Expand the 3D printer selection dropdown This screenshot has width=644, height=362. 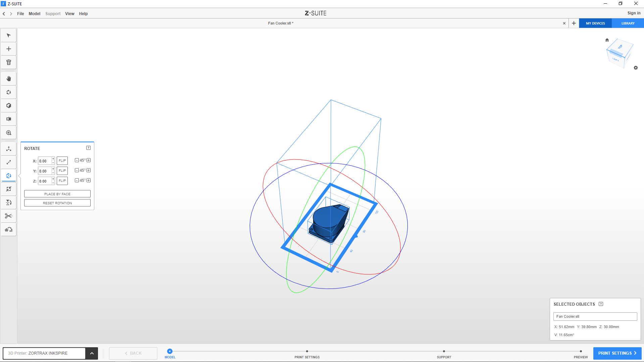click(92, 353)
